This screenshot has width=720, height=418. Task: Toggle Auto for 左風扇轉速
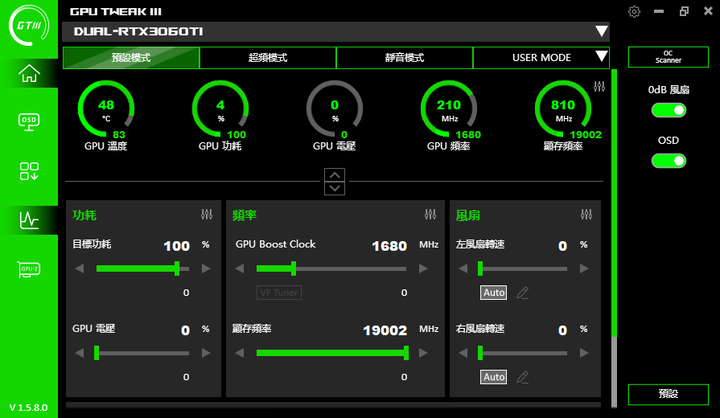click(x=494, y=293)
